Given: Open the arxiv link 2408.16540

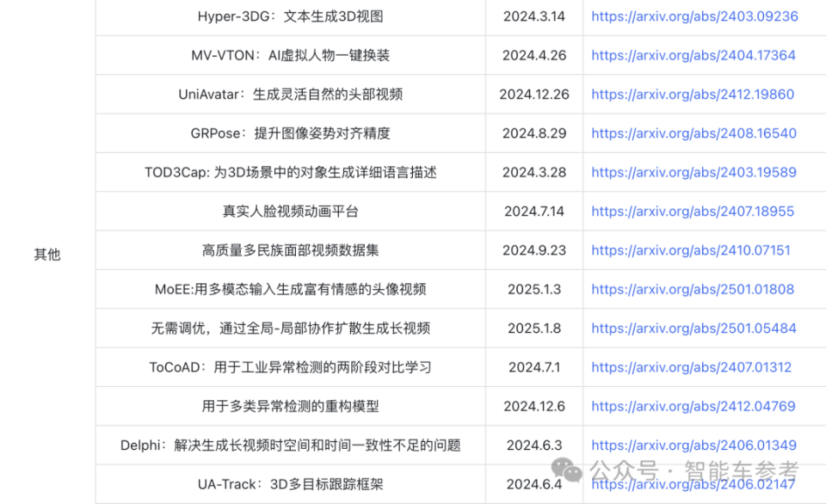Looking at the screenshot, I should pos(693,133).
